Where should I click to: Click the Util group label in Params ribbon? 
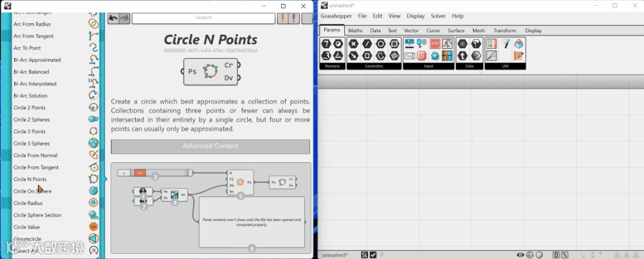505,66
